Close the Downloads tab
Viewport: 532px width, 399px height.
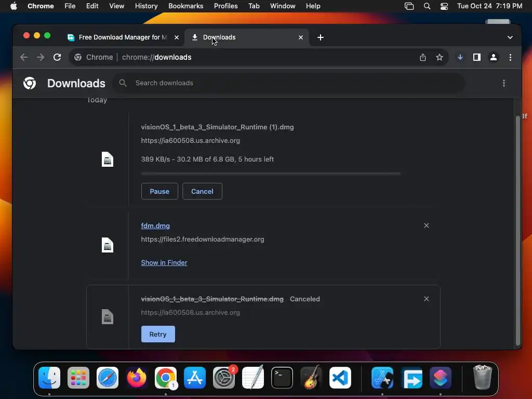(x=301, y=37)
